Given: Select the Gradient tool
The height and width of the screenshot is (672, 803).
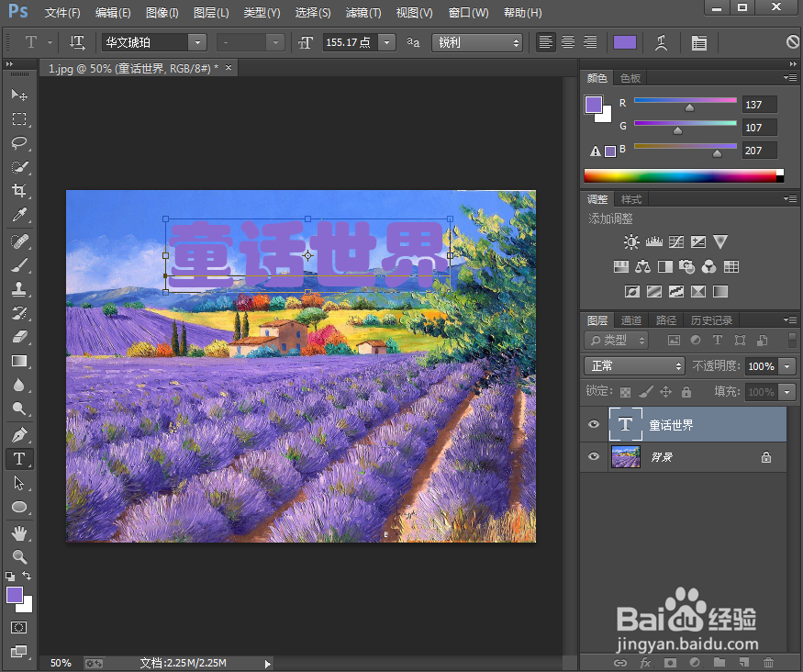Looking at the screenshot, I should (19, 361).
